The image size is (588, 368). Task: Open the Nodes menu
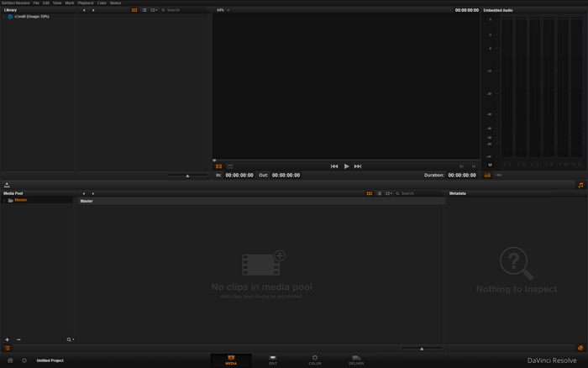tap(116, 3)
